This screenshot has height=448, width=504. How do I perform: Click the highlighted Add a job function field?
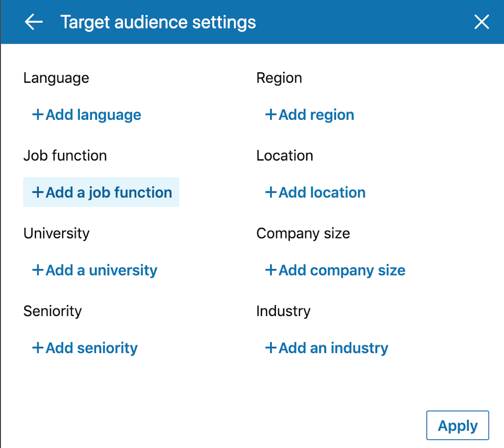tap(101, 192)
